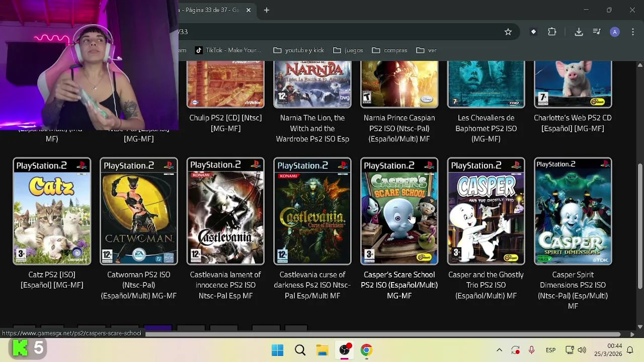Click the Catz PS2 [ISO] title link
The width and height of the screenshot is (644, 362).
click(52, 280)
